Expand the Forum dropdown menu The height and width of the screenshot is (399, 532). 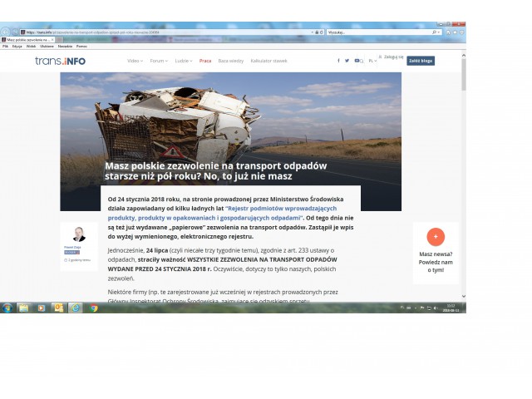[158, 61]
